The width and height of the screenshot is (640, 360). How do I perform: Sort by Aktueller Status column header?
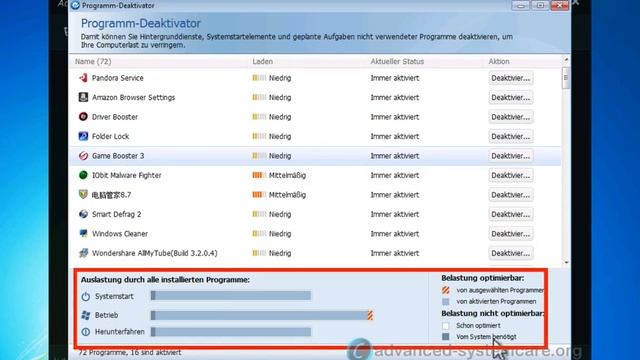(x=397, y=61)
